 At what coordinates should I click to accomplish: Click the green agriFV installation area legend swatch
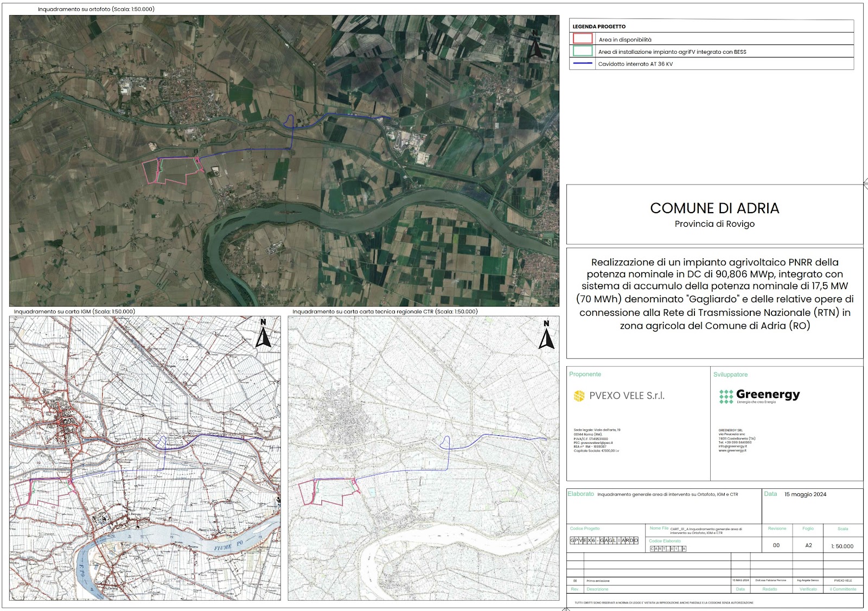pyautogui.click(x=583, y=51)
